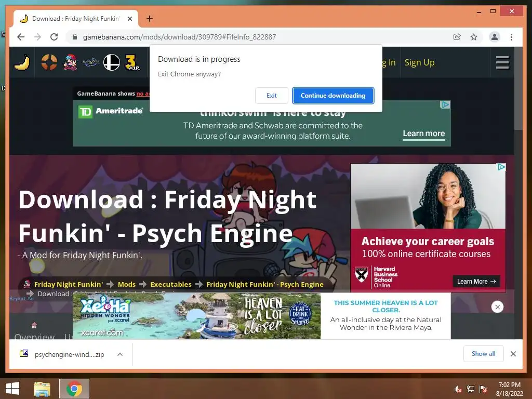The image size is (532, 399).
Task: Open Action Center flag icon
Action: (x=483, y=389)
